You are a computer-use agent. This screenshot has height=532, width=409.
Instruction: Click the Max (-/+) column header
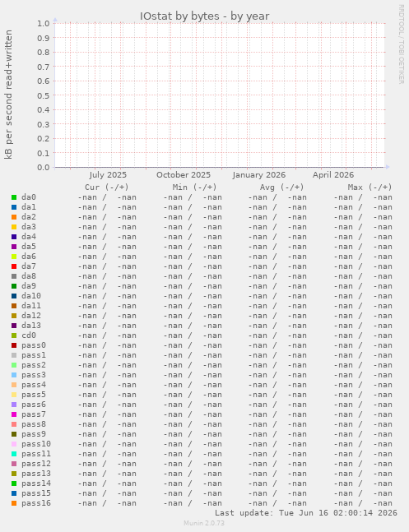(x=369, y=187)
